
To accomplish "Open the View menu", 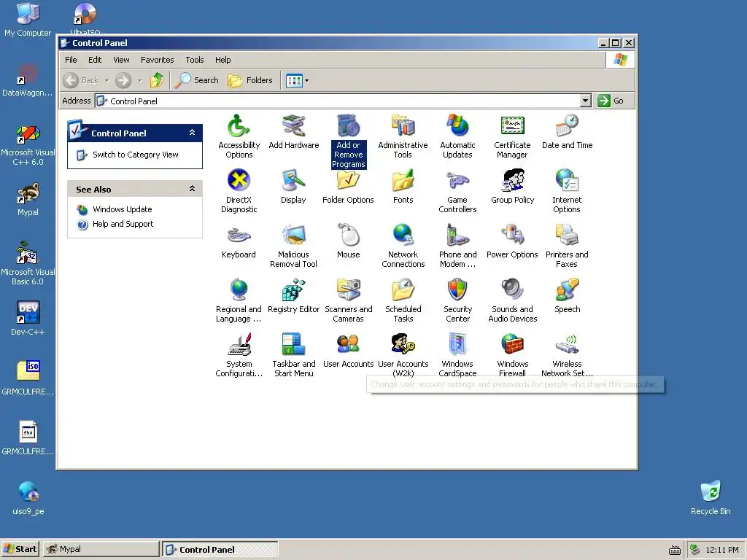I will point(121,60).
